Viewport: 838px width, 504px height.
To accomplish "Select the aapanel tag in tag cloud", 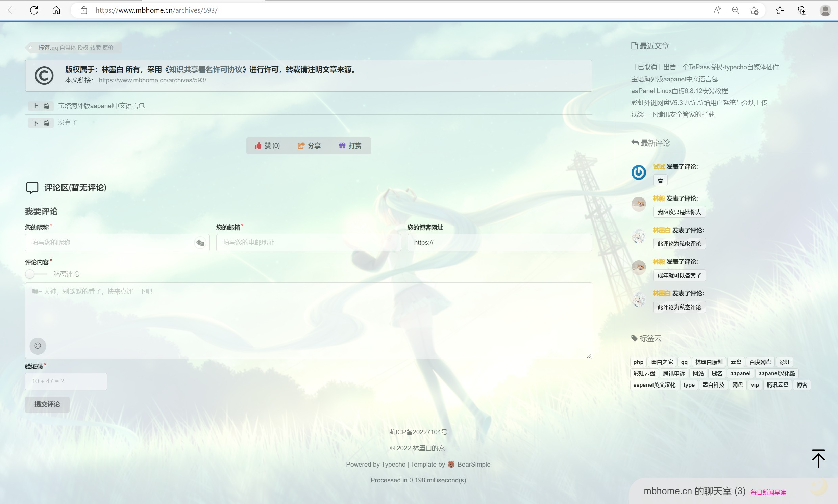I will coord(740,374).
